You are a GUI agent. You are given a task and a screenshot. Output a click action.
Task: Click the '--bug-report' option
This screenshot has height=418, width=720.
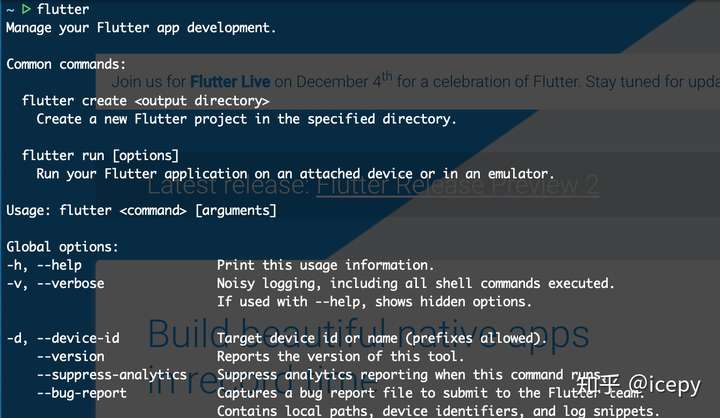[x=81, y=393]
